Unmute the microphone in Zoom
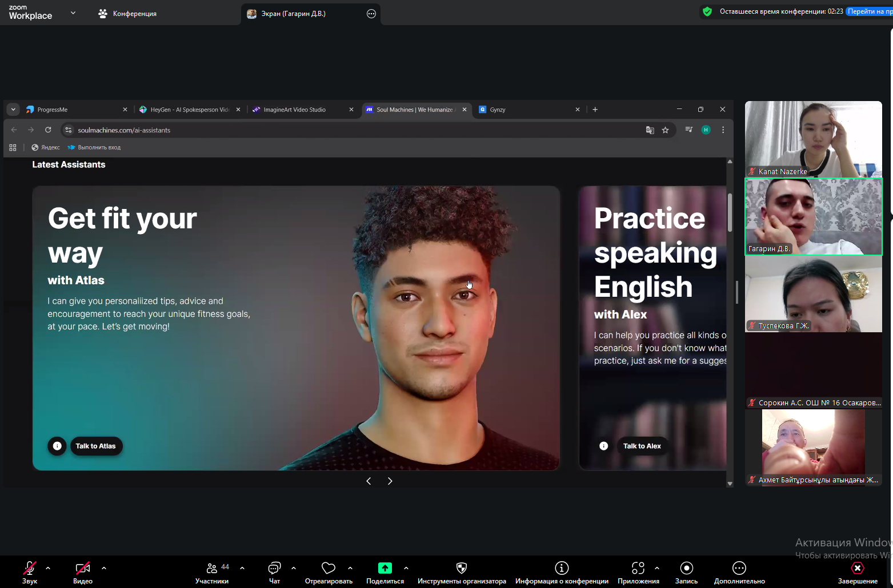The height and width of the screenshot is (588, 893). point(29,568)
